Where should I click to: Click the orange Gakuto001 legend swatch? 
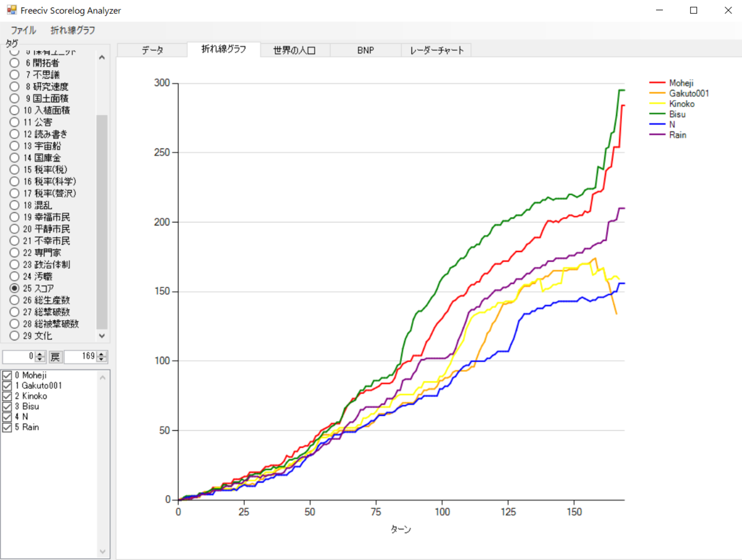[x=657, y=93]
